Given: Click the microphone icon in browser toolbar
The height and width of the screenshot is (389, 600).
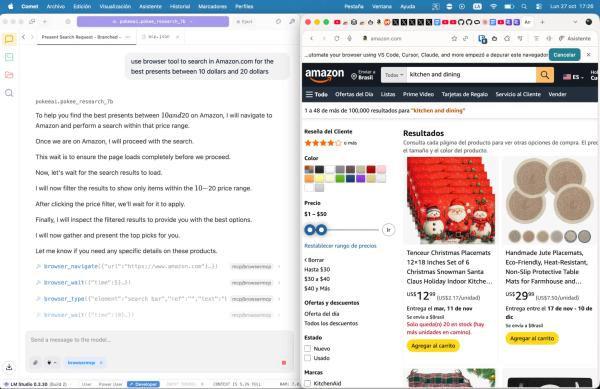Looking at the screenshot, I should pos(349,38).
